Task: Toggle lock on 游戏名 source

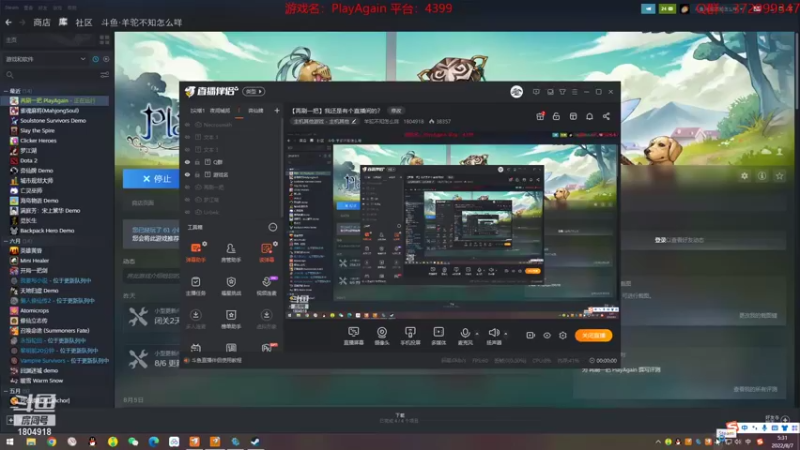Action: point(197,174)
